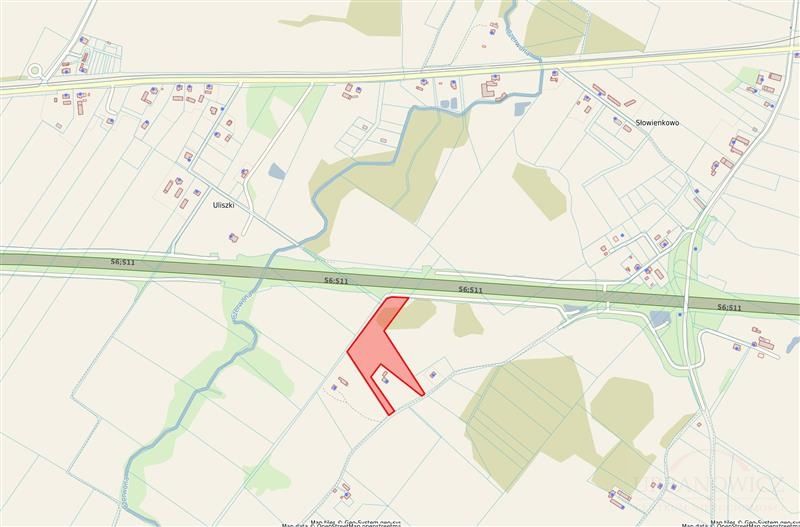Click the small olive patch east of the red parcel
800x527 pixels.
pos(467,321)
